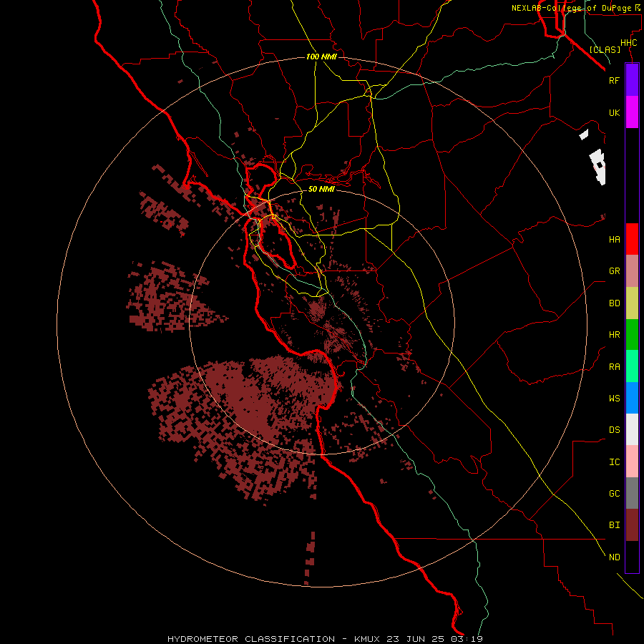This screenshot has width=644, height=644.
Task: Click the light pink IC color swatch
Action: [632, 462]
